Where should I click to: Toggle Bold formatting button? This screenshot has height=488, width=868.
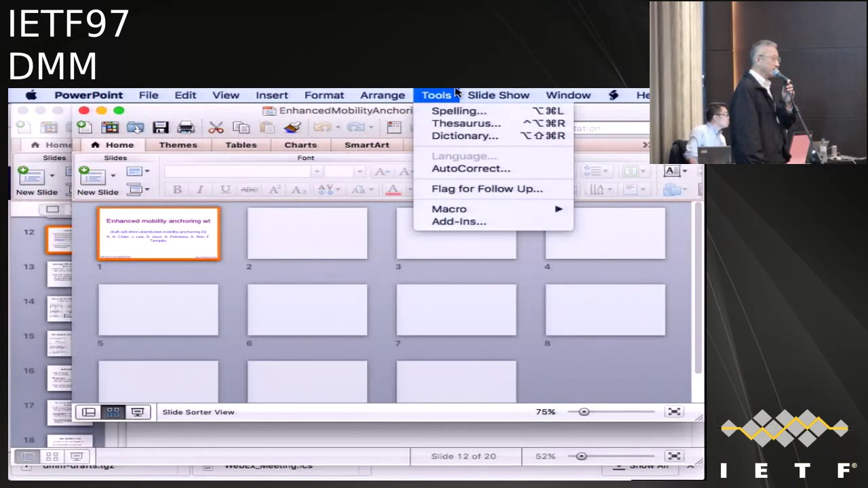(x=177, y=190)
